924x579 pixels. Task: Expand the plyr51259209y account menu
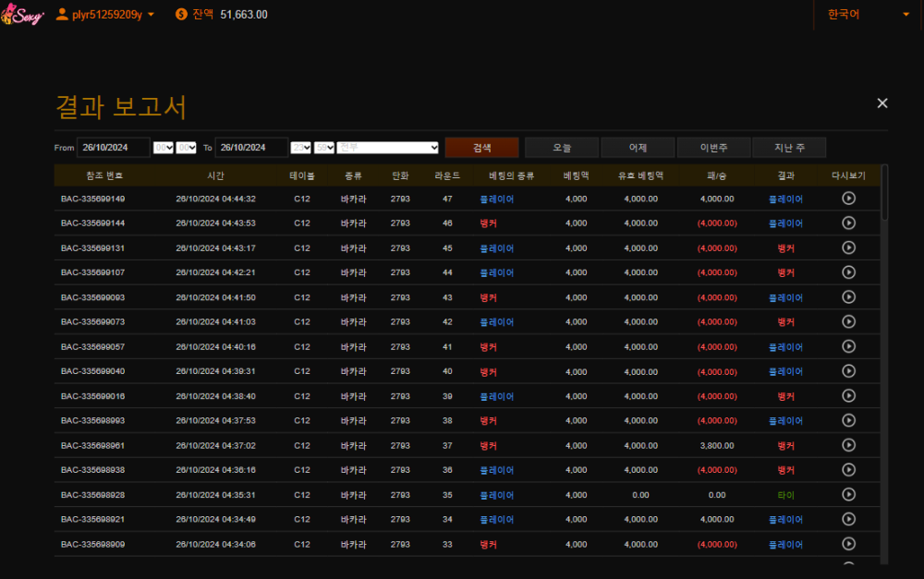(x=151, y=15)
